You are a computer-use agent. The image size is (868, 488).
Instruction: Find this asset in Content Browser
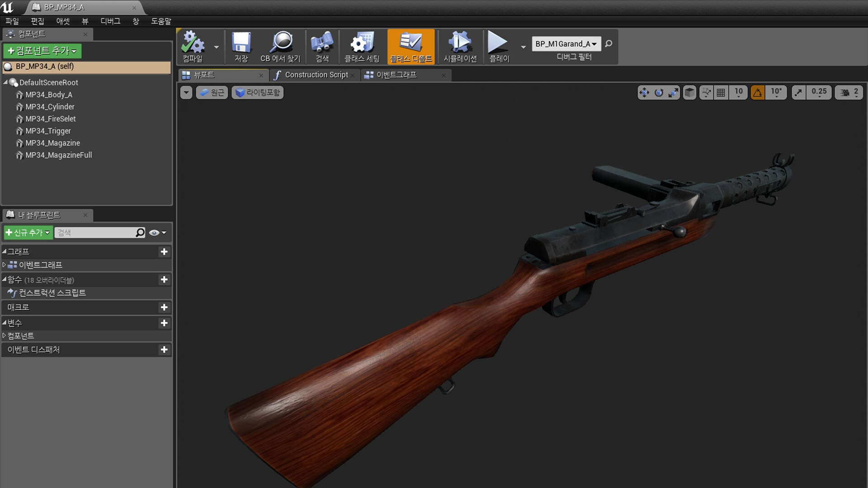click(281, 45)
